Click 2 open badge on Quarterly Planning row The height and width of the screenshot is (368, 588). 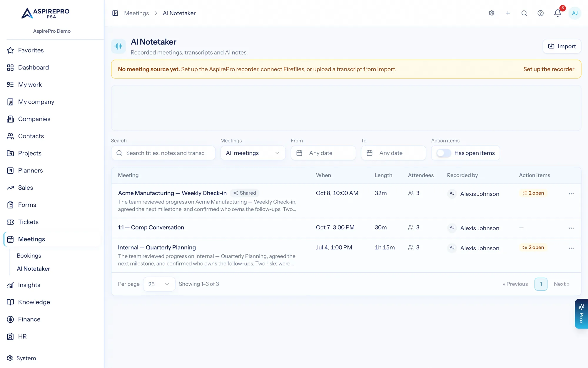(x=533, y=248)
